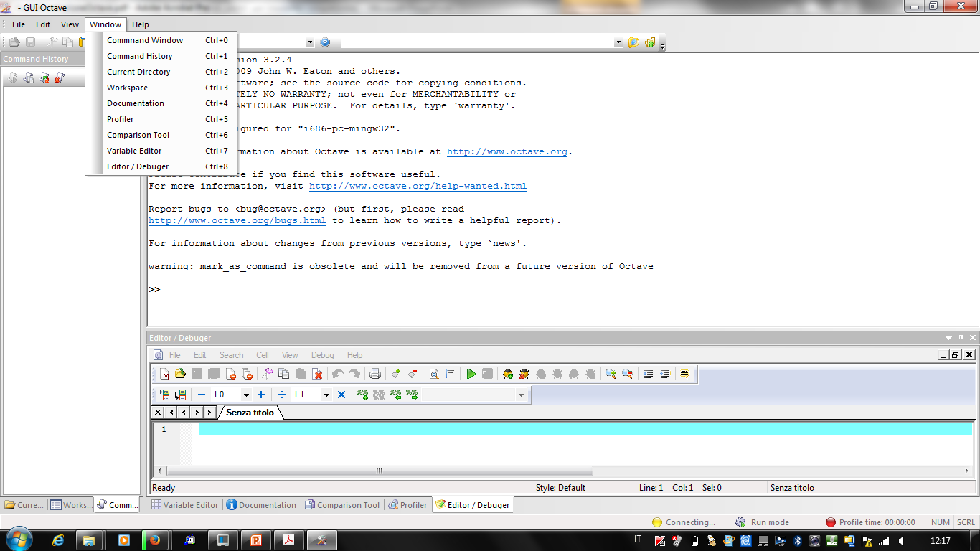Click the Run mode status indicator
Viewport: 980px width, 551px height.
click(x=762, y=522)
